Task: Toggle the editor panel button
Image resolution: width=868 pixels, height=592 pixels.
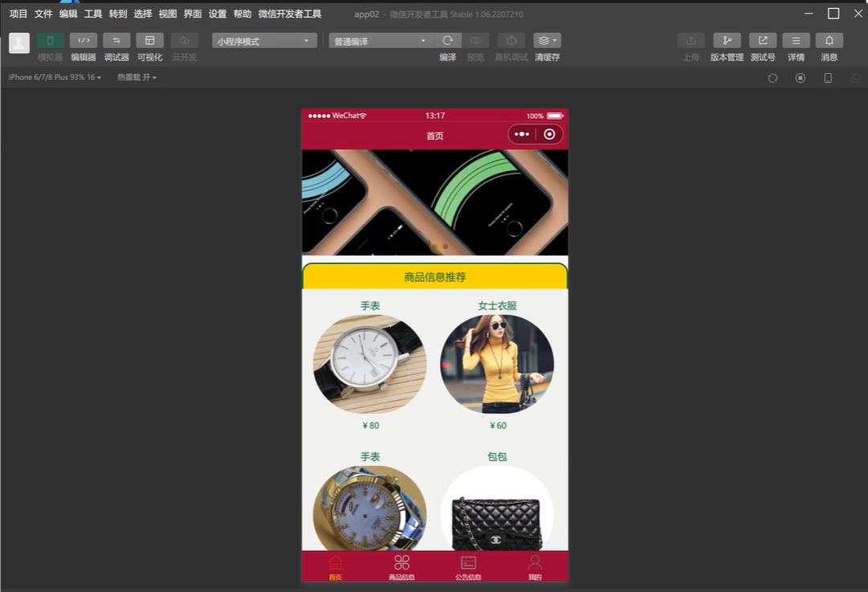Action: point(84,41)
